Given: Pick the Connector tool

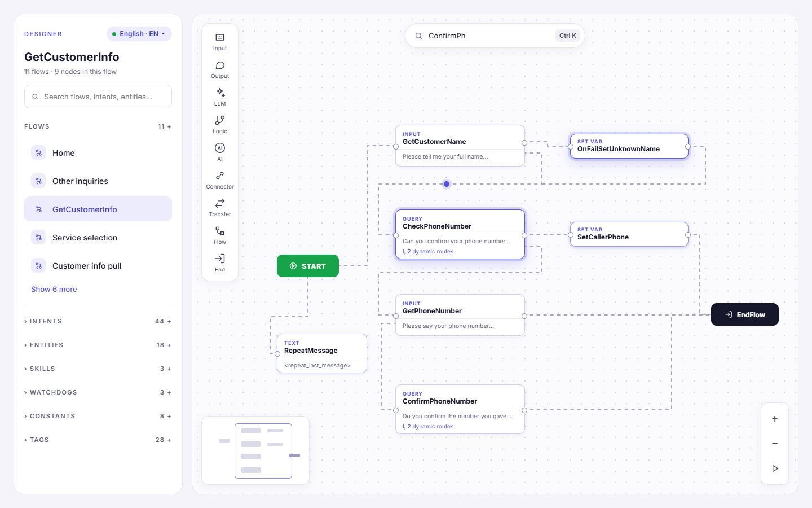Looking at the screenshot, I should 220,180.
